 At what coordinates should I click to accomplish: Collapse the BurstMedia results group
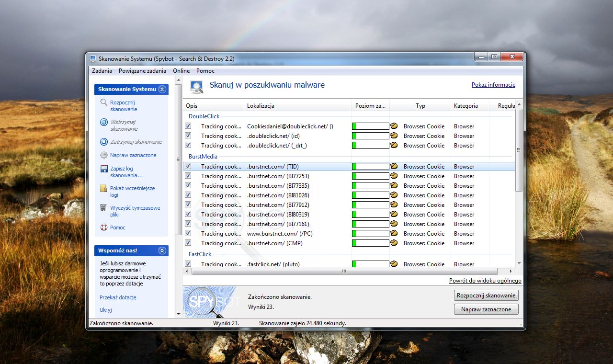pos(203,157)
